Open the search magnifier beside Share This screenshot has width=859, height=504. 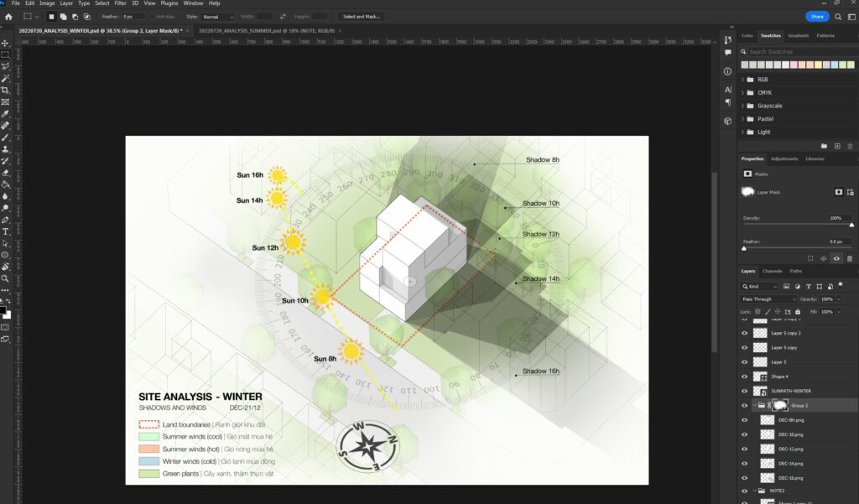(837, 17)
